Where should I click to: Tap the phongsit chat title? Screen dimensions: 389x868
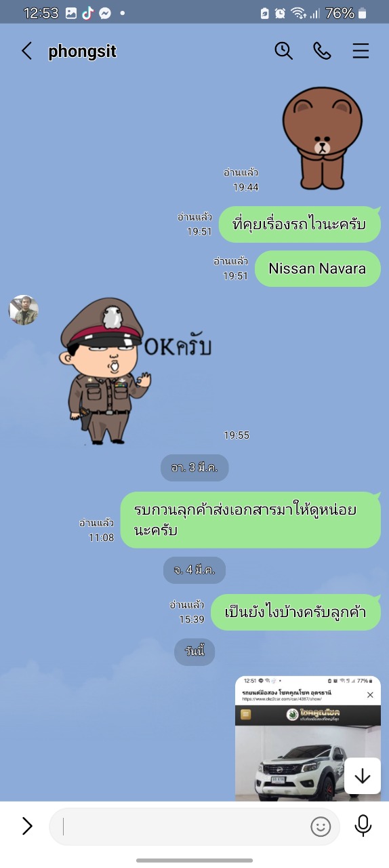tap(83, 52)
